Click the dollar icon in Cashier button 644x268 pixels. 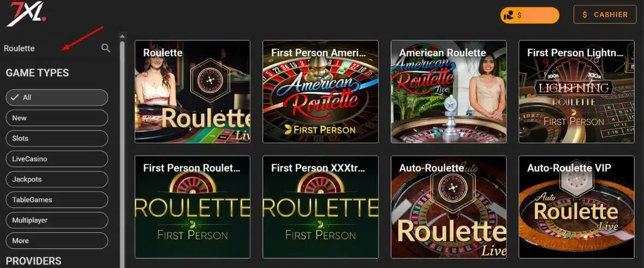pyautogui.click(x=585, y=15)
